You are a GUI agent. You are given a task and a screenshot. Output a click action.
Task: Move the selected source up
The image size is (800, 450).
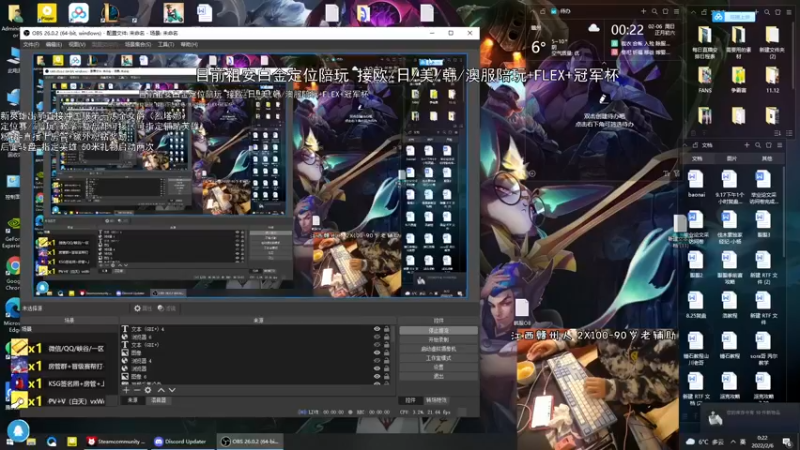click(x=161, y=390)
